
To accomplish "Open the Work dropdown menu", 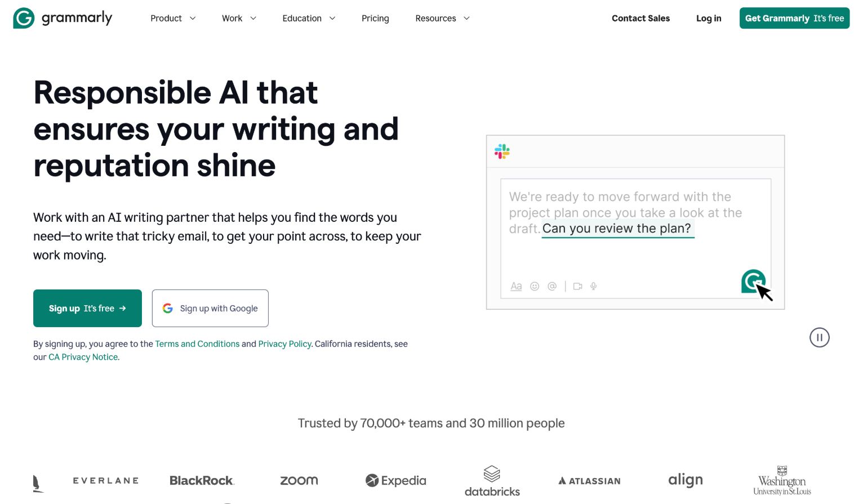I will pyautogui.click(x=239, y=19).
